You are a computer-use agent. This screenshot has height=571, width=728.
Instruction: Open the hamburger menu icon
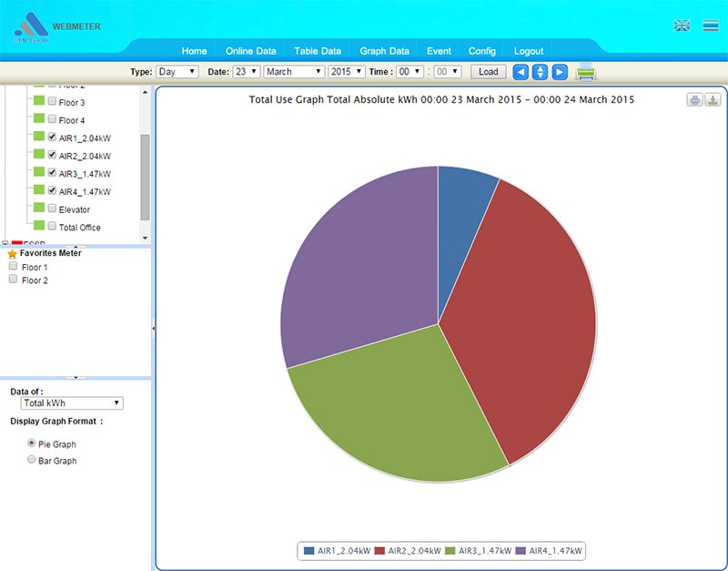pos(711,25)
